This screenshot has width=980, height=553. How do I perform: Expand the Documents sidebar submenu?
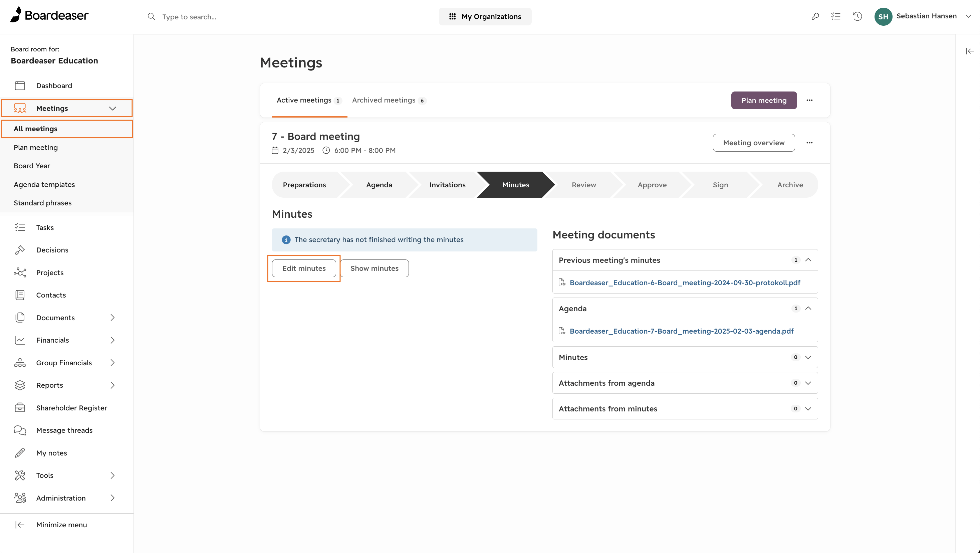click(112, 318)
